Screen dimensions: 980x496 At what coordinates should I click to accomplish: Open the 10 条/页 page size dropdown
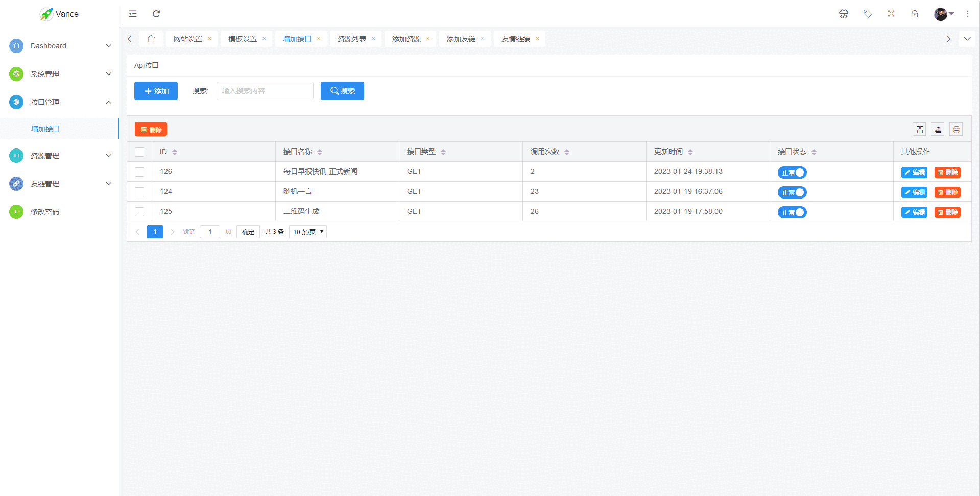click(x=308, y=232)
